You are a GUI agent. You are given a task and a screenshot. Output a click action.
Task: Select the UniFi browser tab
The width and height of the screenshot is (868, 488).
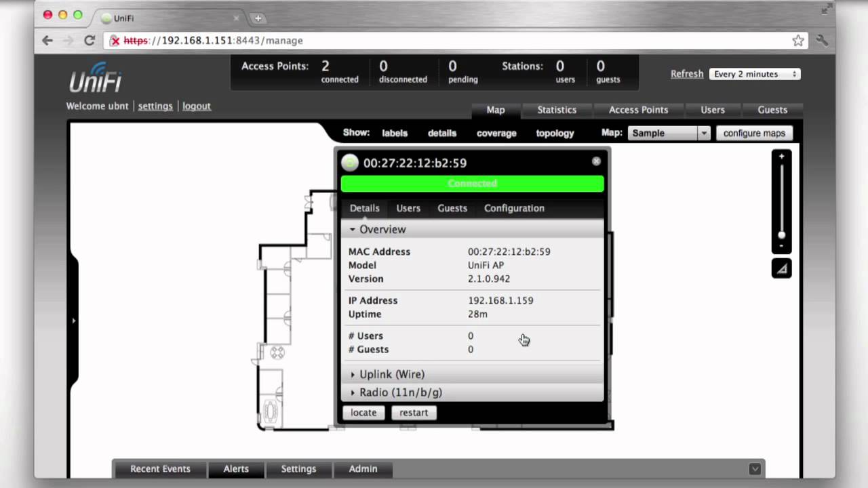click(x=170, y=18)
